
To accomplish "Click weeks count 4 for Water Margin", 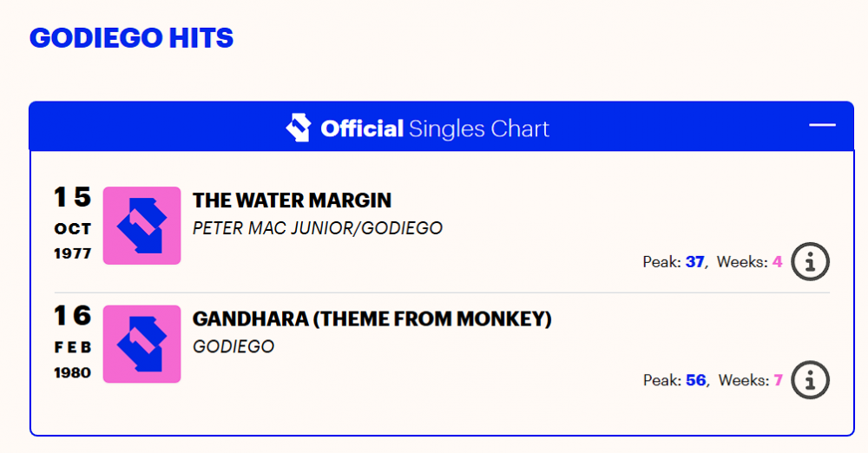I will (777, 261).
